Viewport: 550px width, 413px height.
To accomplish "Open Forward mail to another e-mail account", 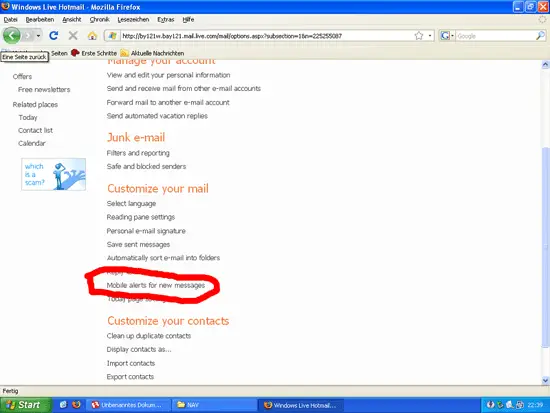I will (x=168, y=102).
